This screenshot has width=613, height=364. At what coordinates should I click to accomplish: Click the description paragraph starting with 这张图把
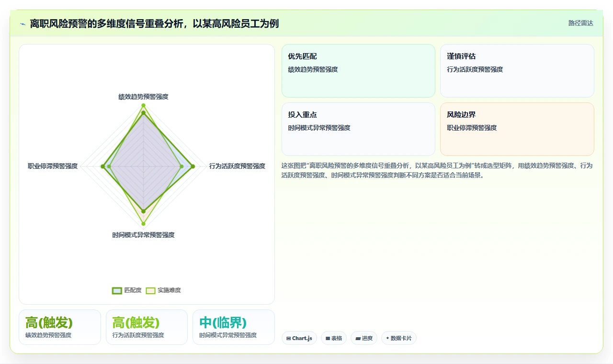click(x=437, y=170)
